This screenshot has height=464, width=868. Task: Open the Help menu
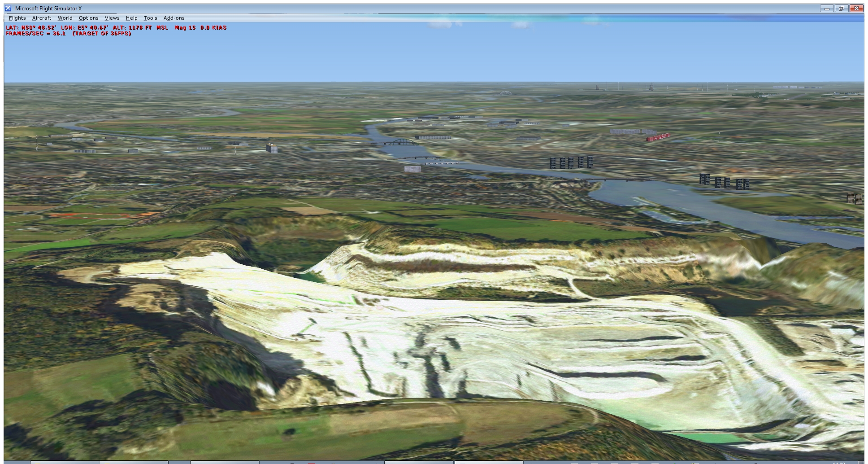click(x=131, y=18)
